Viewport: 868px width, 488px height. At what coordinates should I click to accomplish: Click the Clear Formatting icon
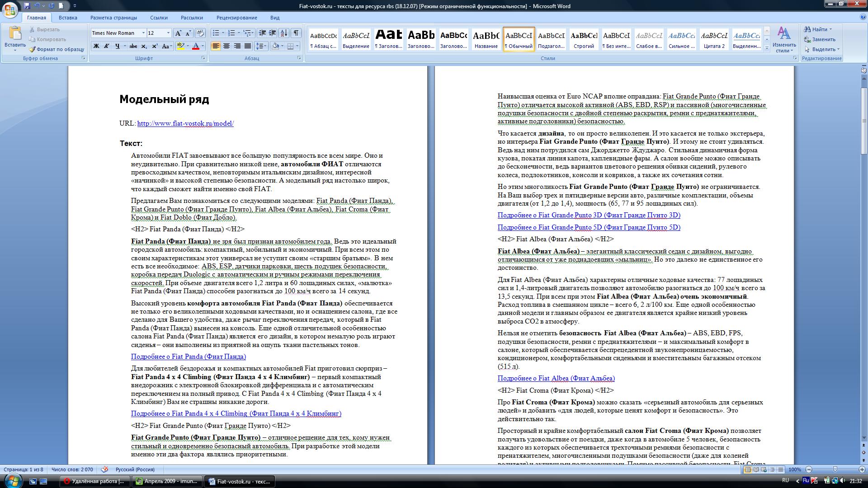(200, 33)
